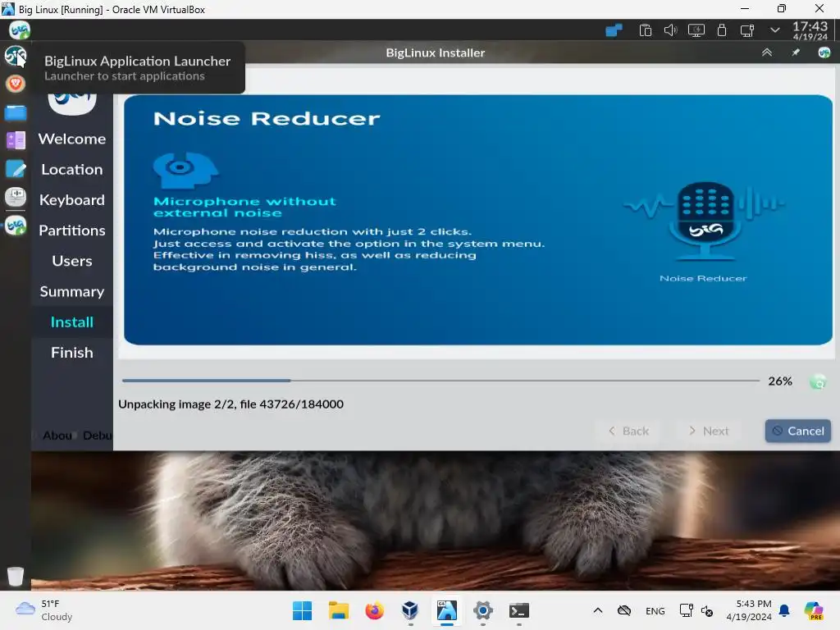Open Copilot preview icon in taskbar

814,610
